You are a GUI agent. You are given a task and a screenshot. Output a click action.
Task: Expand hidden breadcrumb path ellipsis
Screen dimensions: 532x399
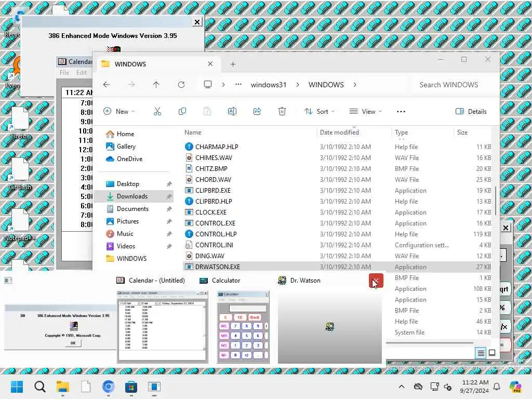tap(238, 85)
